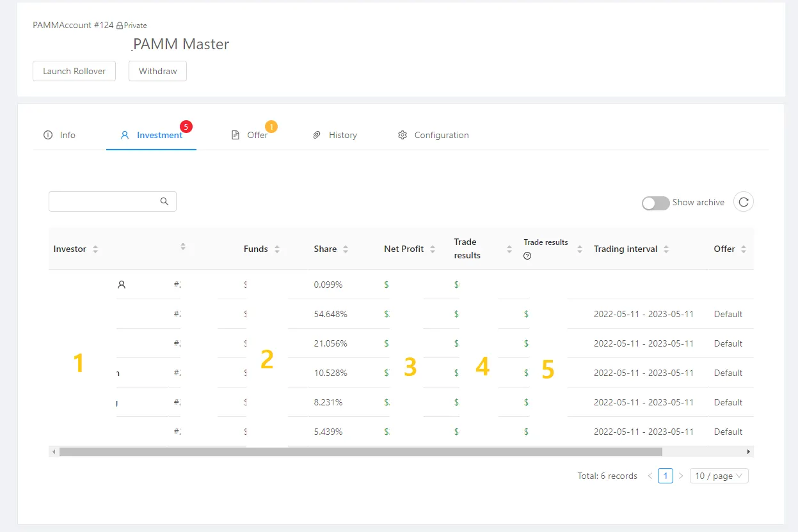Viewport: 798px width, 532px height.
Task: Sort the unnamed account number column
Action: click(x=183, y=246)
